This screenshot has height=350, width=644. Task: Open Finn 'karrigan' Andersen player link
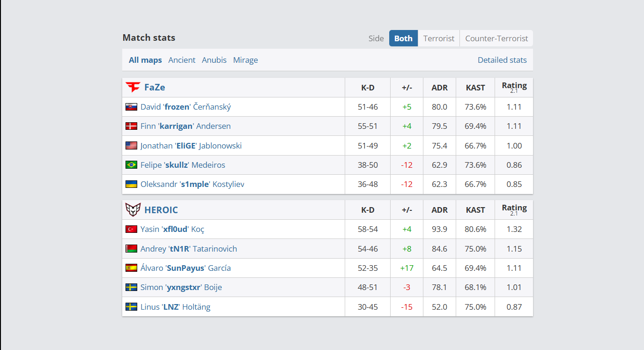coord(185,126)
